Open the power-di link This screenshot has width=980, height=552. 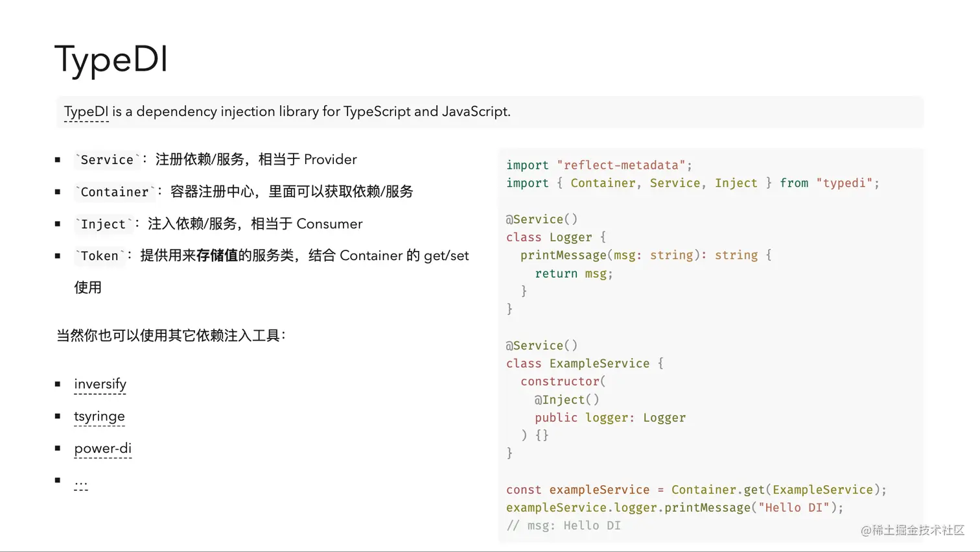(102, 448)
